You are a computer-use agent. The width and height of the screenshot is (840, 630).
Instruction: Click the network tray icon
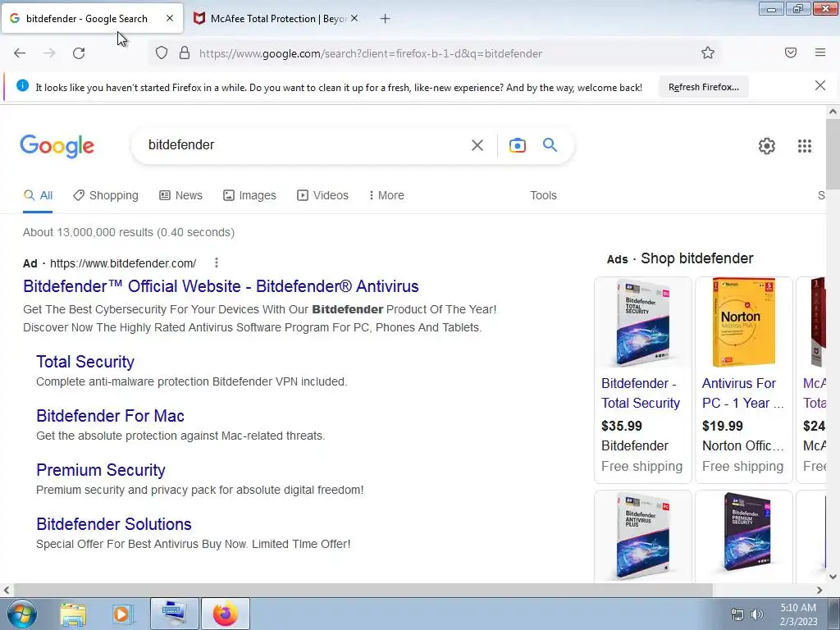point(737,614)
